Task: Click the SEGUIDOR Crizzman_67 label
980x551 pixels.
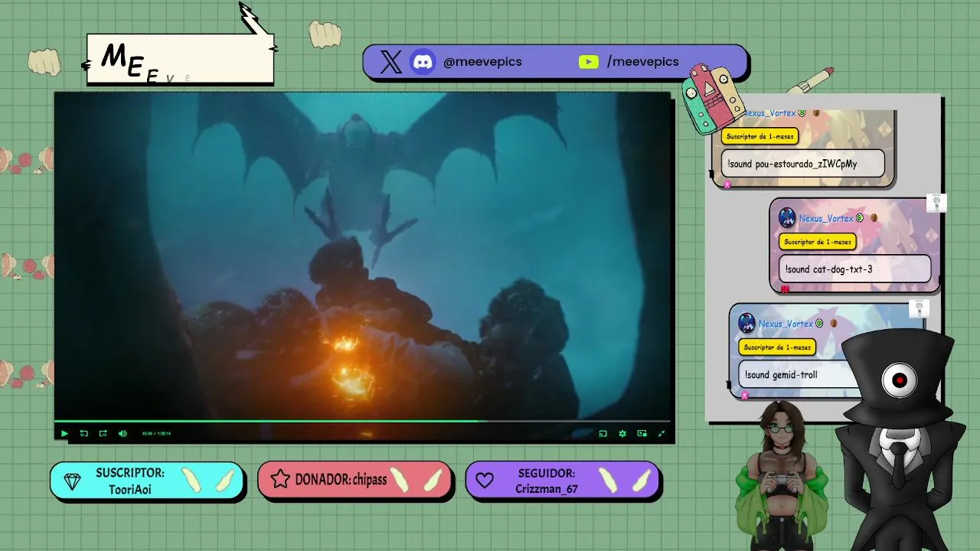Action: click(x=547, y=481)
